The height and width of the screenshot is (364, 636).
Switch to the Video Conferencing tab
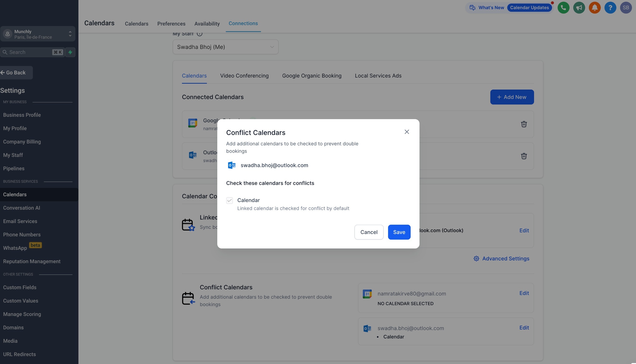(244, 76)
